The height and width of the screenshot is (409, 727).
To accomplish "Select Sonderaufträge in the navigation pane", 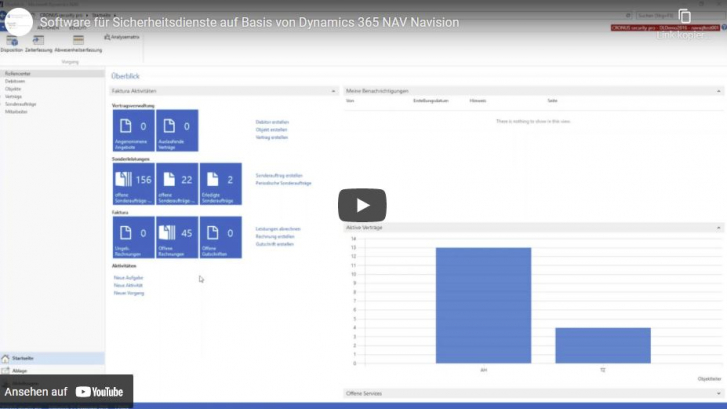I will tap(20, 104).
